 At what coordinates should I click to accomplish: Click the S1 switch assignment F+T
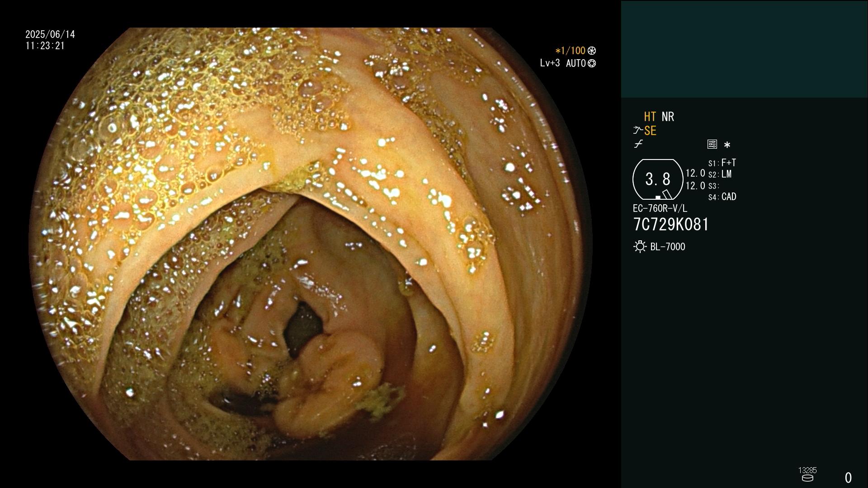(x=722, y=163)
